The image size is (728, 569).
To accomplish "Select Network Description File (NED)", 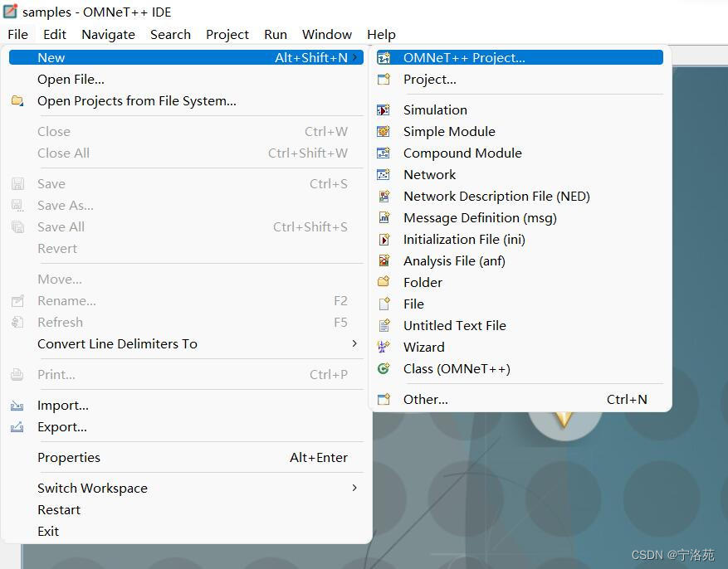I will click(520, 196).
